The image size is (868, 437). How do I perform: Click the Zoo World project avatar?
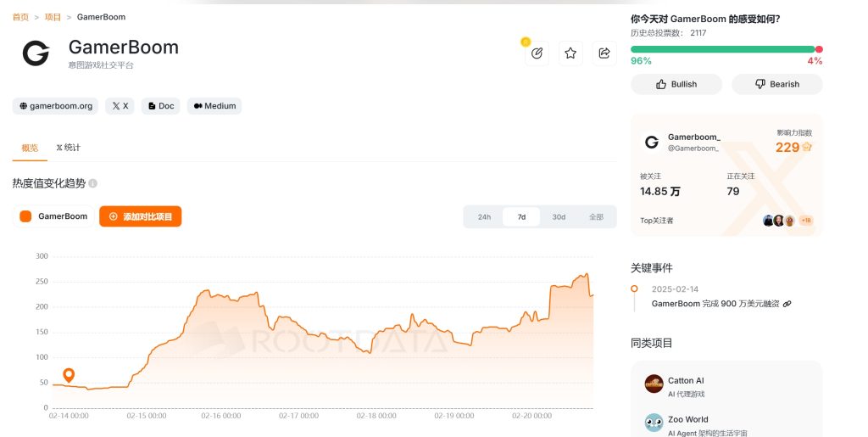[654, 423]
